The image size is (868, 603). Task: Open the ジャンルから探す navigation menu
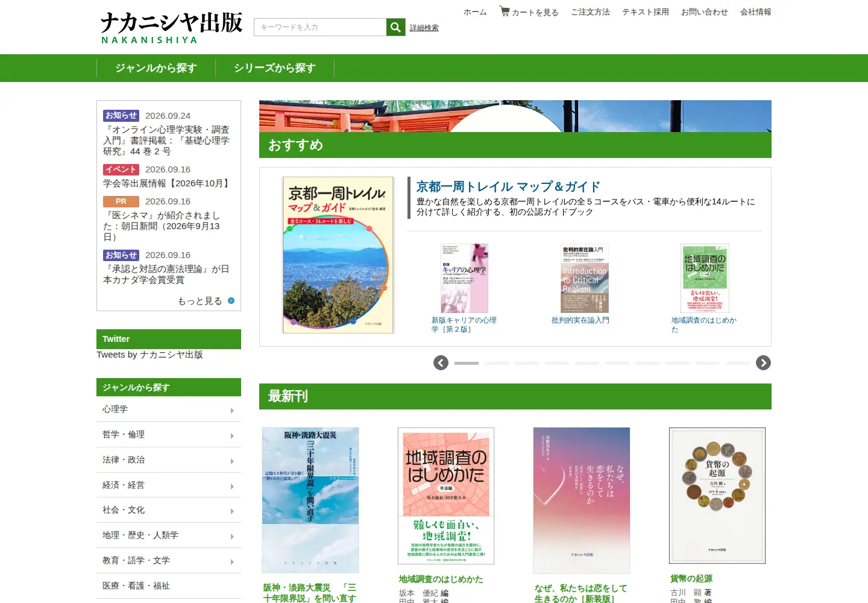tap(156, 68)
